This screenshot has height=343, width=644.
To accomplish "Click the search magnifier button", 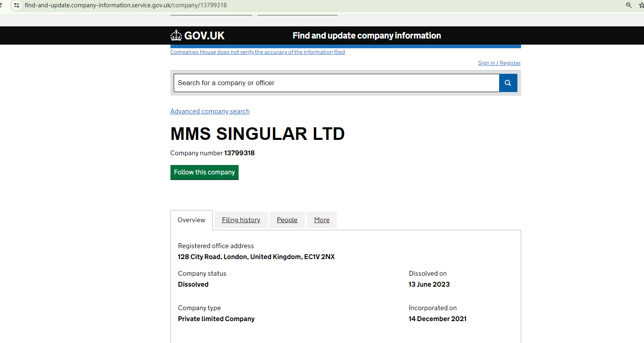I will tap(508, 83).
